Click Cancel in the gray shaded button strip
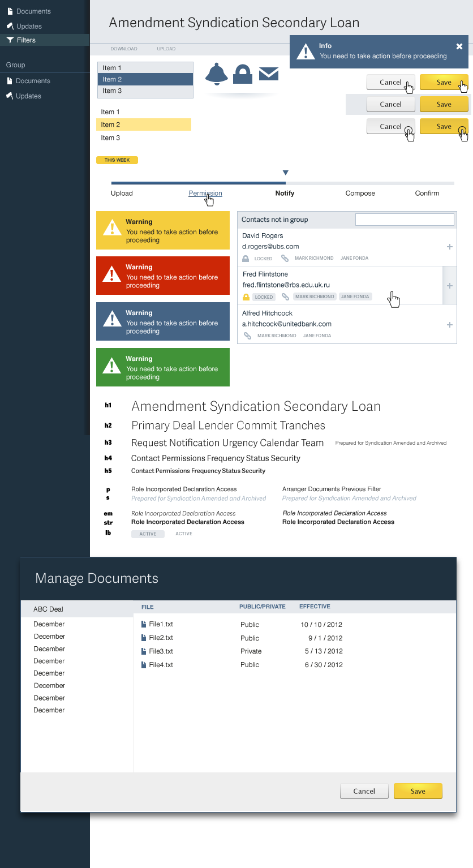473x868 pixels. [x=391, y=104]
